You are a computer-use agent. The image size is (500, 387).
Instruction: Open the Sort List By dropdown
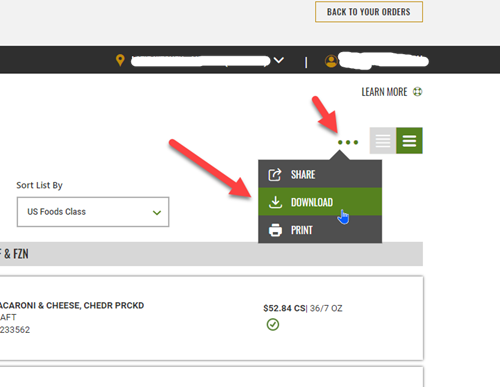pos(93,212)
